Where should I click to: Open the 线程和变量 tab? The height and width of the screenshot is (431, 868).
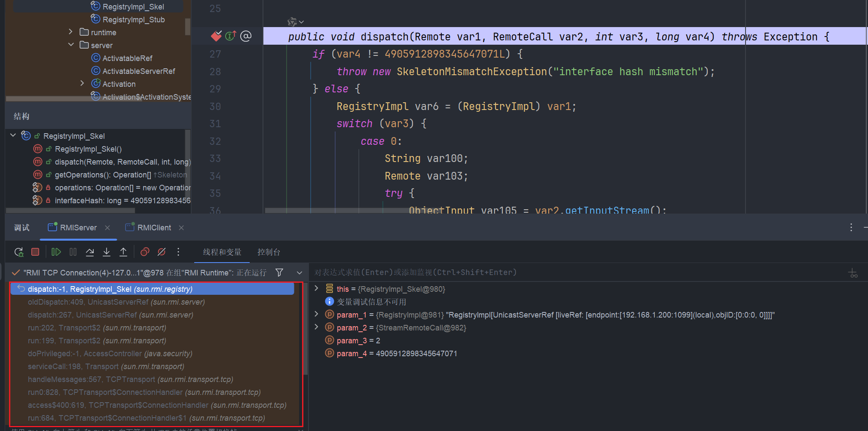(222, 252)
